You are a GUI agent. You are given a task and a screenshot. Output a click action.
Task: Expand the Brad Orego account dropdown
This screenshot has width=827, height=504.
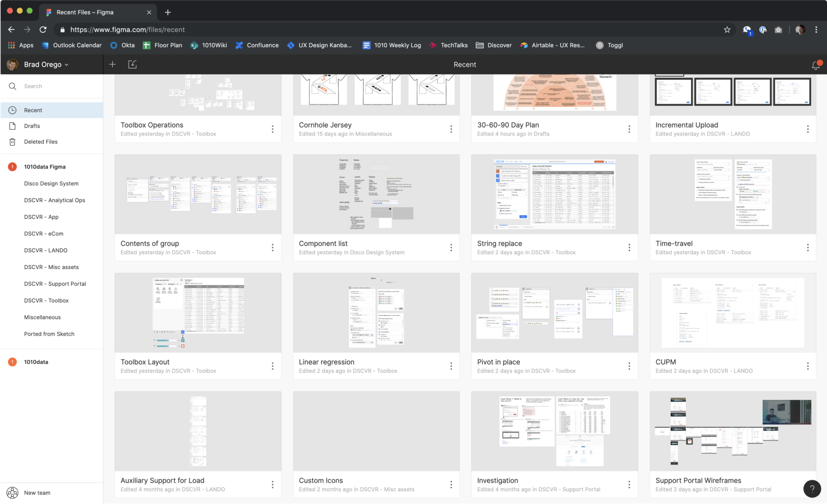pos(46,64)
